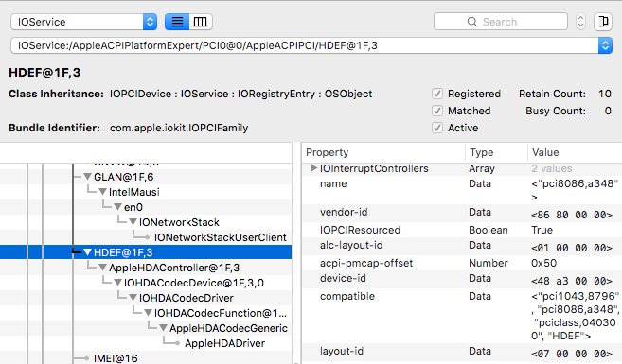Switch to column browser view
Viewport: 622px width, 364px height.
click(201, 22)
